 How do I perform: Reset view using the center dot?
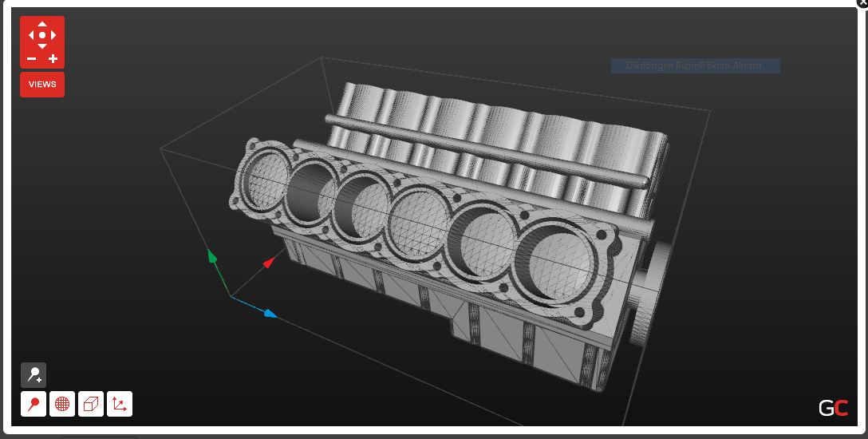pyautogui.click(x=42, y=35)
